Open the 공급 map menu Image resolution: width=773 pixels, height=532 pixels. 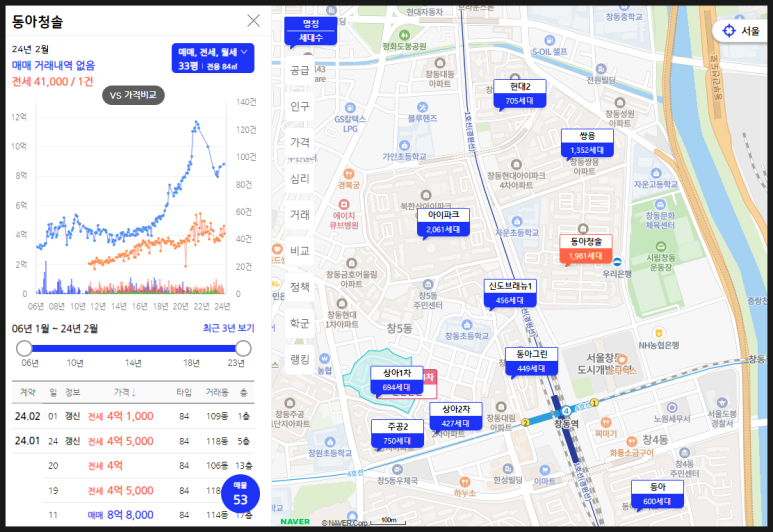point(299,71)
